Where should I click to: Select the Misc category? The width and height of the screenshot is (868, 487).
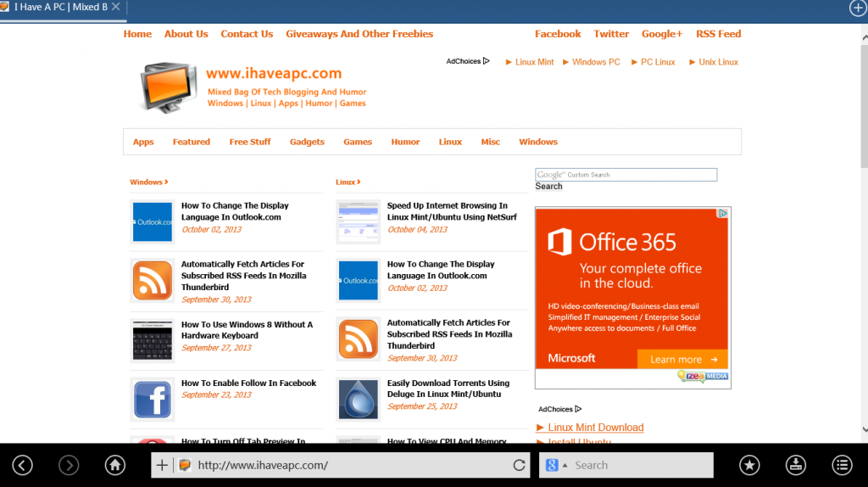(x=491, y=142)
